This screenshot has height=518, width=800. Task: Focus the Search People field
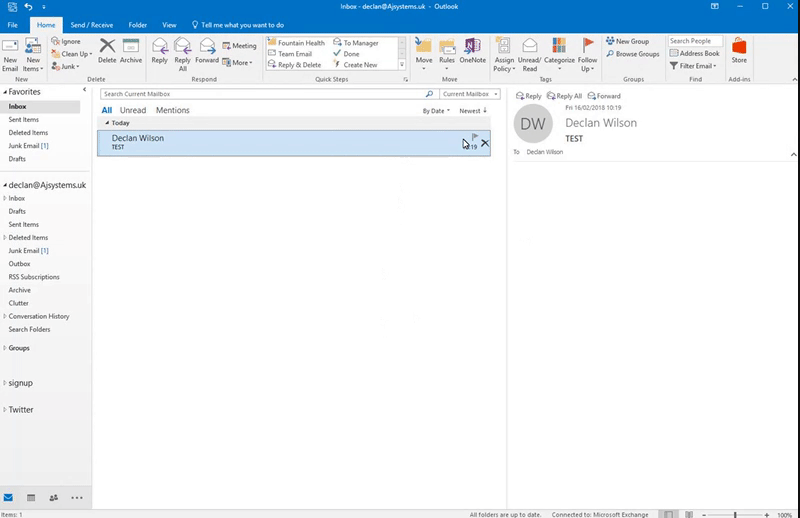pos(695,41)
